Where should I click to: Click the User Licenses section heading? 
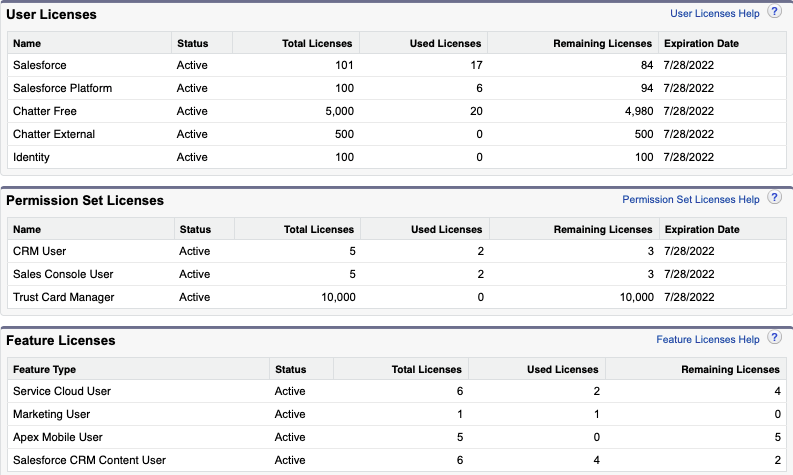[51, 14]
